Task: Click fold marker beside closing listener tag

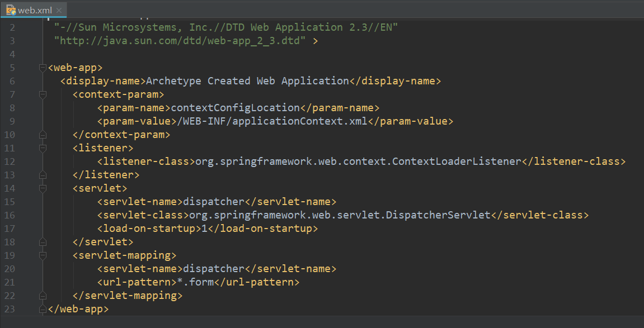Action: [x=42, y=175]
